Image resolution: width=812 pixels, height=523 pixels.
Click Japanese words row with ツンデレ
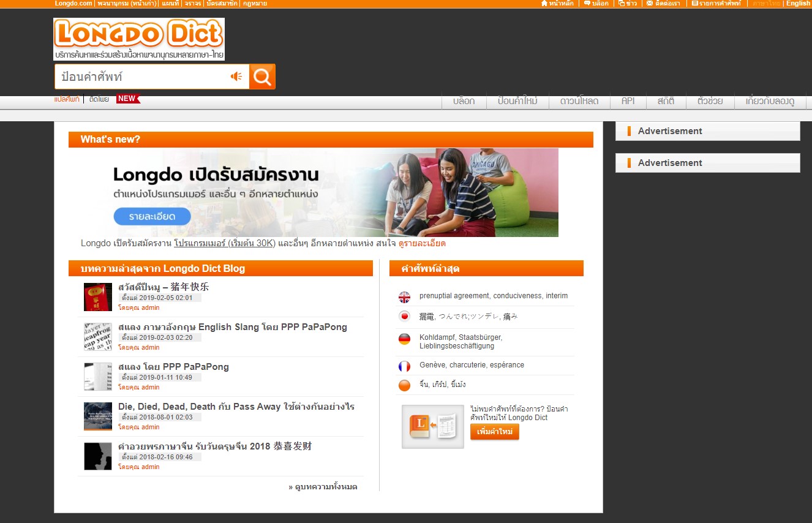[468, 317]
